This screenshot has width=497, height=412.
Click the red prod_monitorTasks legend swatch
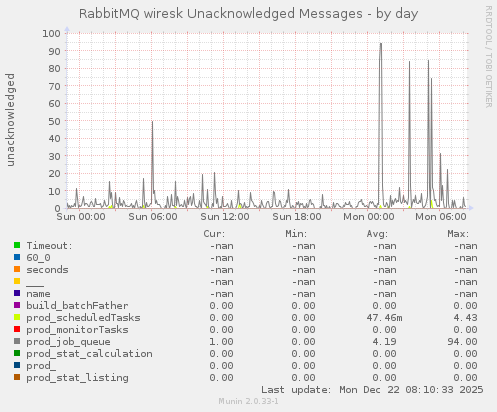(17, 329)
